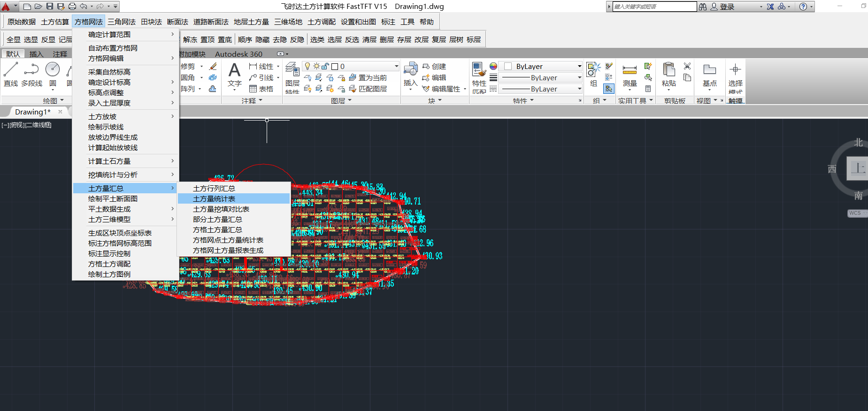Toggle the layer lock padlock icon

pyautogui.click(x=325, y=66)
